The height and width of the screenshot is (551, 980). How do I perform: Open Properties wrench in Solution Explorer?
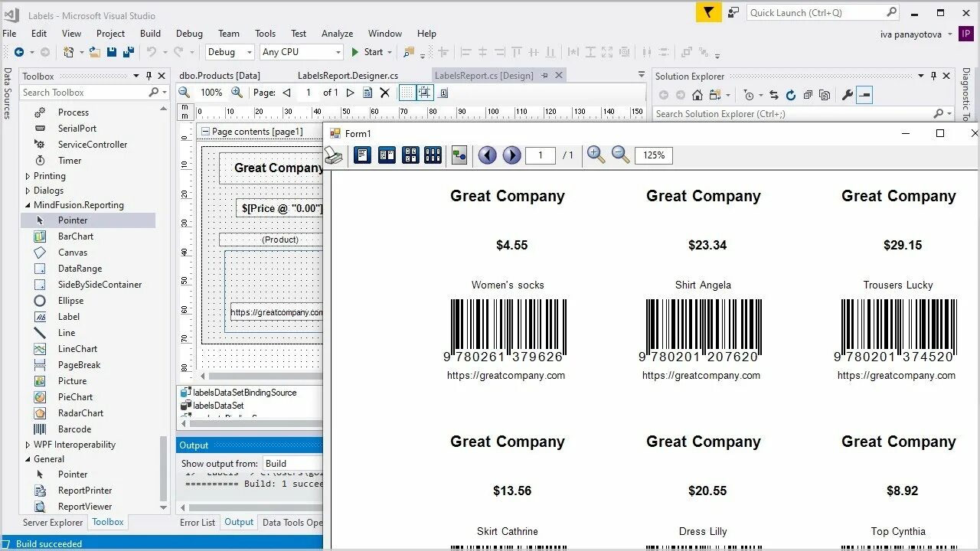point(847,95)
